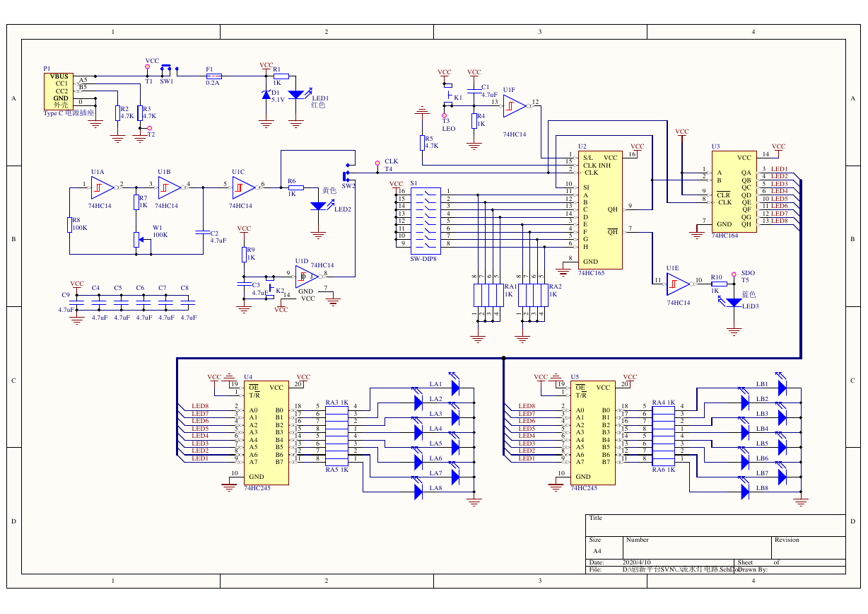
Task: Click the Number field label
Action: point(637,540)
